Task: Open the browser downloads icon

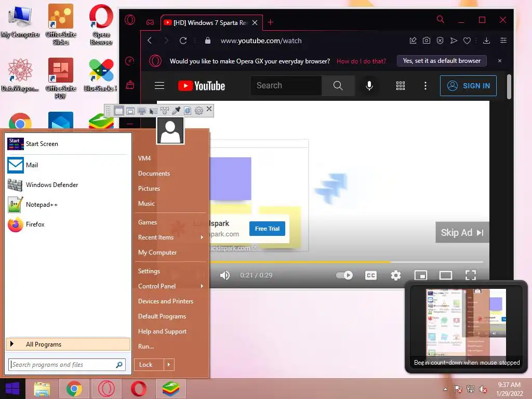Action: tap(486, 41)
